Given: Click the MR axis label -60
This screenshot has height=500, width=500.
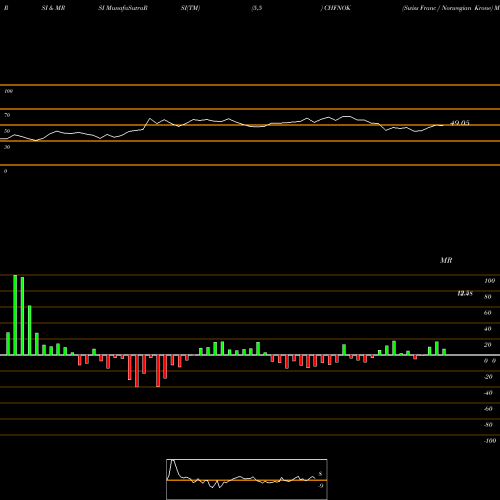Looking at the screenshot, I should (x=488, y=409).
